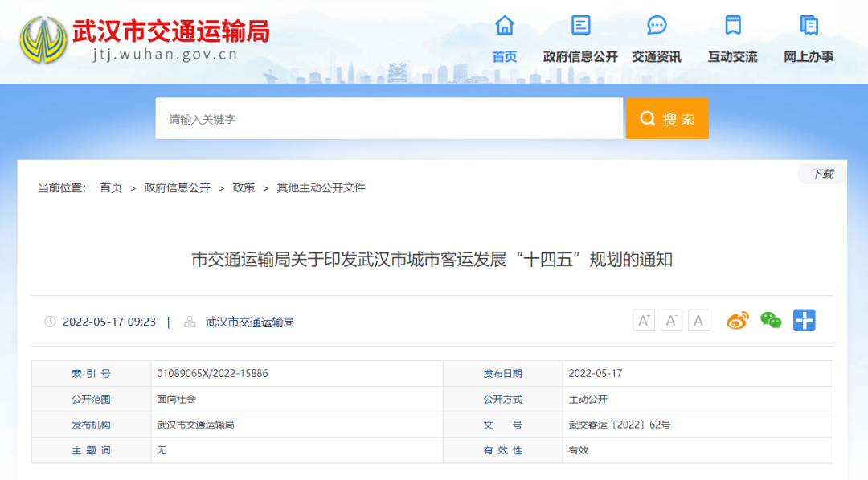Viewport: 868px width, 480px height.
Task: Increase font size with A+ button
Action: 644,321
